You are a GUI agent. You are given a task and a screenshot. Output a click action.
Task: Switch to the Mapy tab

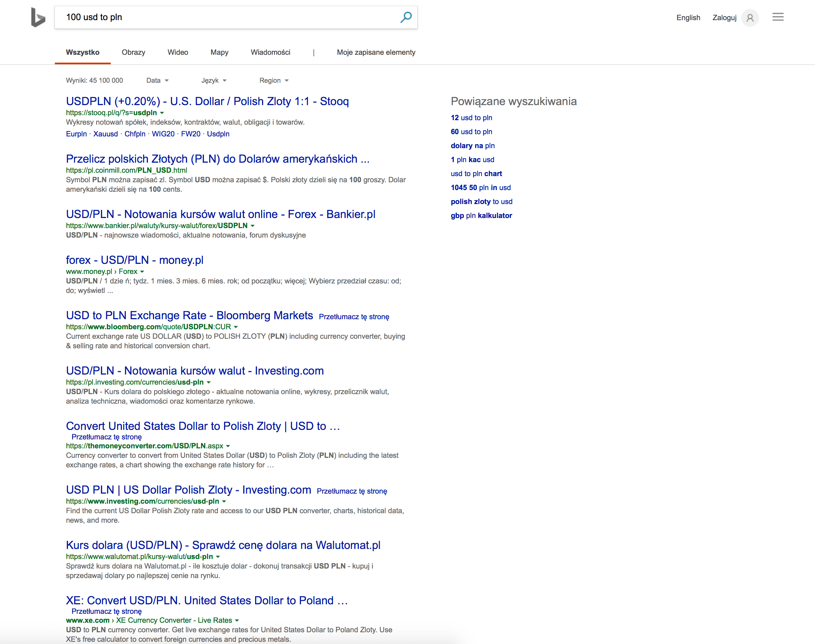pyautogui.click(x=219, y=53)
